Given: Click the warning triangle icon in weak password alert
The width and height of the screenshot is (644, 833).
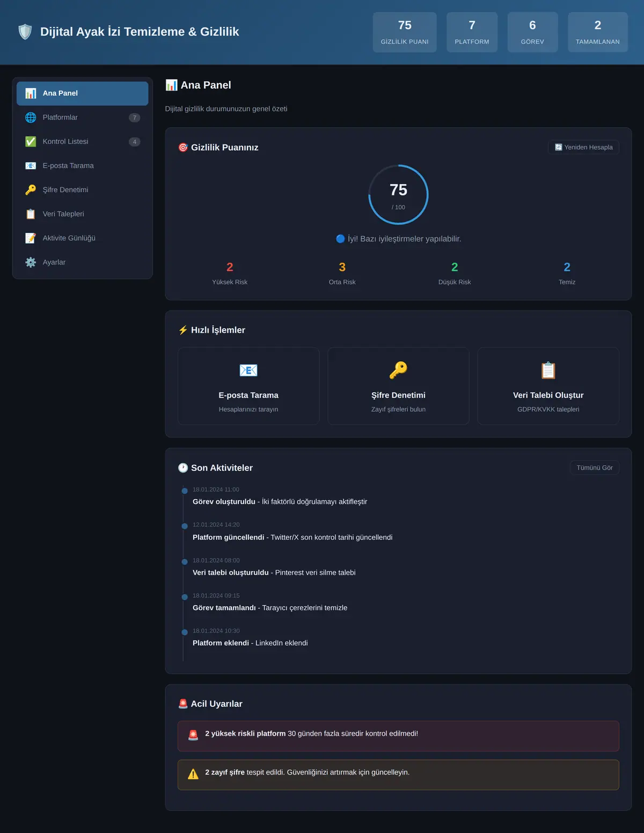Looking at the screenshot, I should [x=193, y=774].
